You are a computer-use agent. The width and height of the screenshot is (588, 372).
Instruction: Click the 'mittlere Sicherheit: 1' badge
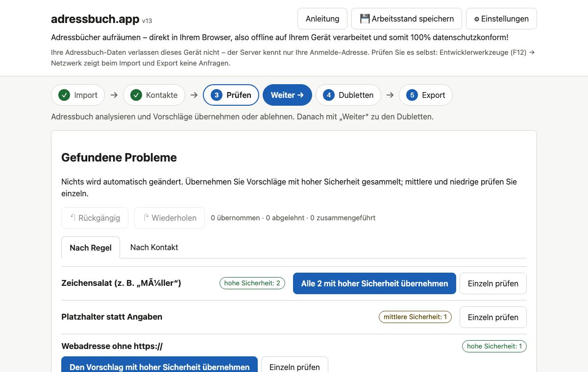pyautogui.click(x=415, y=317)
